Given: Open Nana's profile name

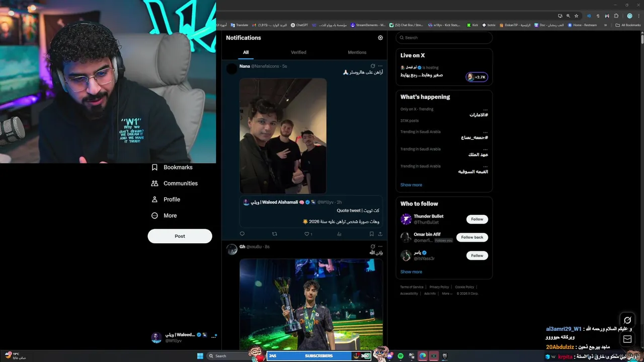Looking at the screenshot, I should click(x=245, y=66).
